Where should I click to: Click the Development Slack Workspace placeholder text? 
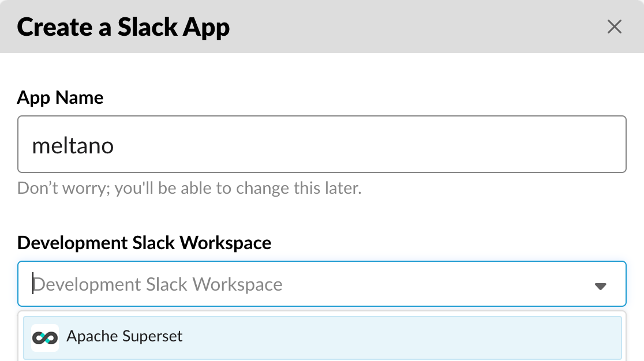pyautogui.click(x=158, y=284)
